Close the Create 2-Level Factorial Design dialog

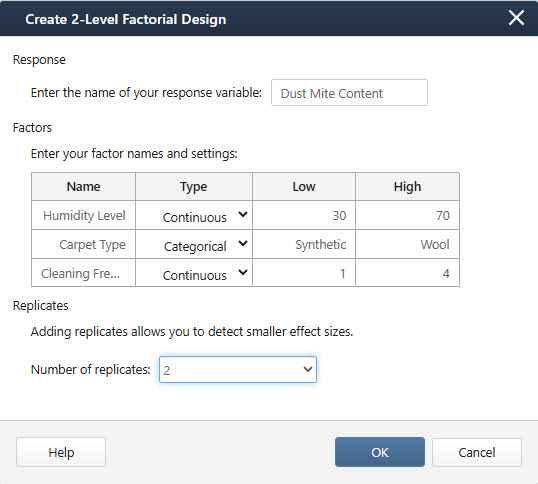pos(516,18)
